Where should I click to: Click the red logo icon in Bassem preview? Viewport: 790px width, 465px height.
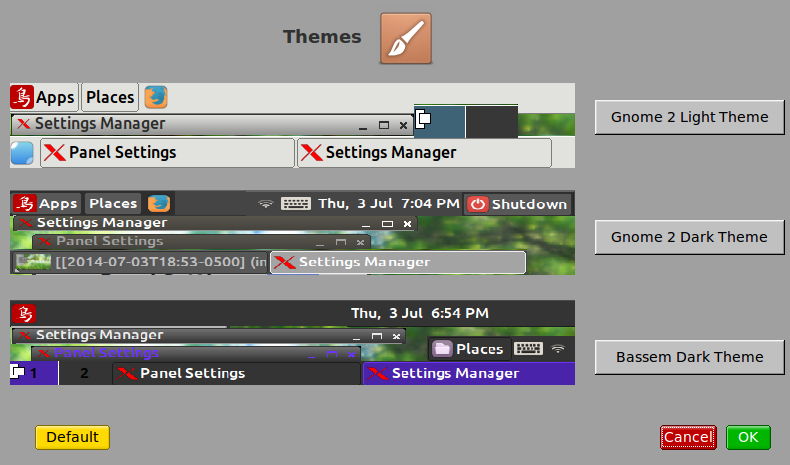coord(22,313)
